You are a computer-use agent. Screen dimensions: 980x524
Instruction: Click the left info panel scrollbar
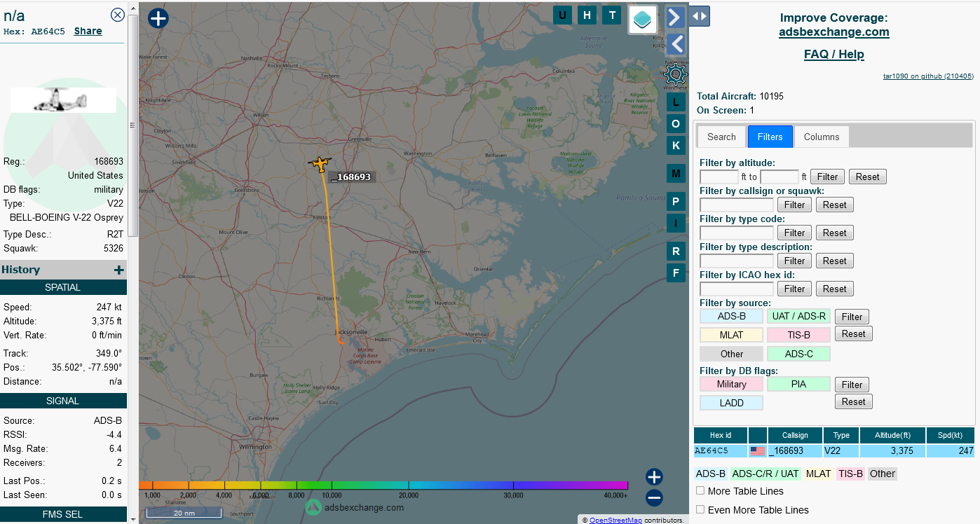click(132, 126)
